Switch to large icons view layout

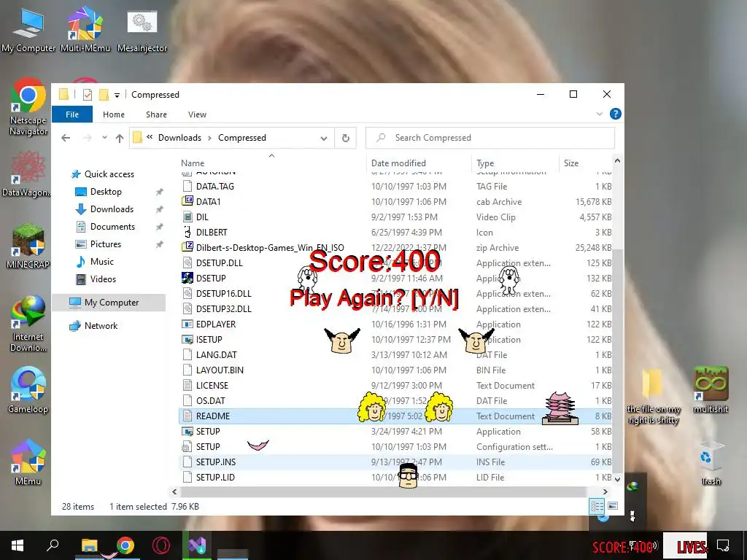613,506
